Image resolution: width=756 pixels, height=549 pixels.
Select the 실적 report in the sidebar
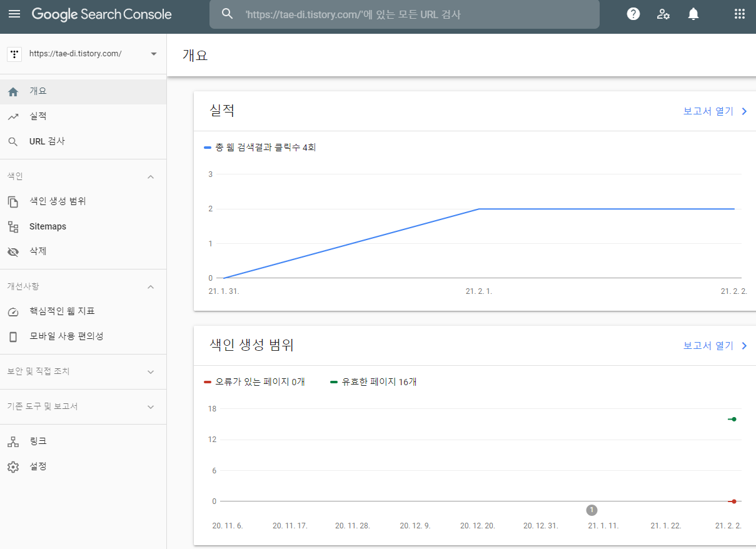point(38,116)
